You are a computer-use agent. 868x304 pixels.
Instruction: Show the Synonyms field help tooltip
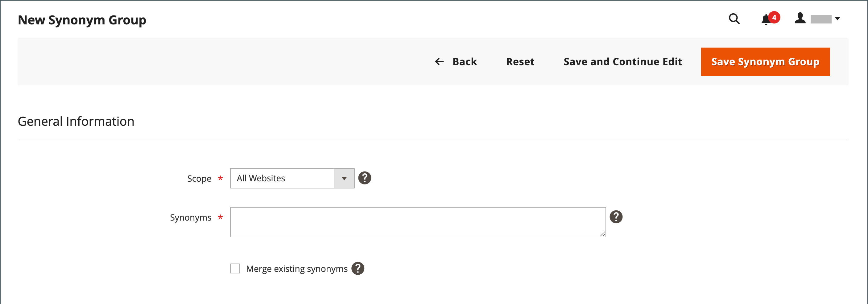[616, 217]
